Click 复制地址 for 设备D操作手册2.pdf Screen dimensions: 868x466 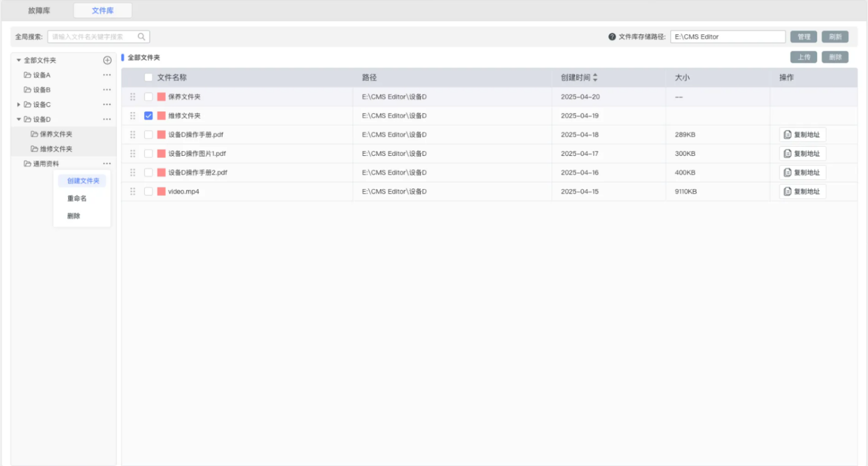point(802,173)
